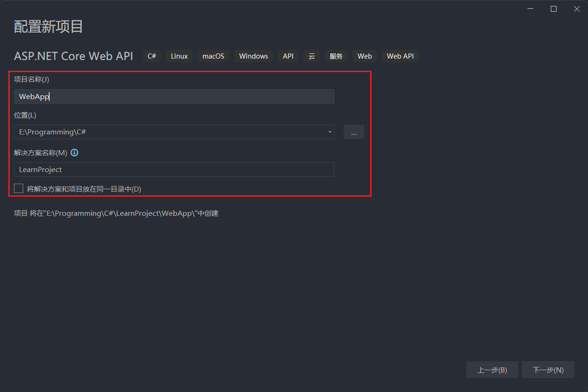Click the API tag

(x=288, y=56)
